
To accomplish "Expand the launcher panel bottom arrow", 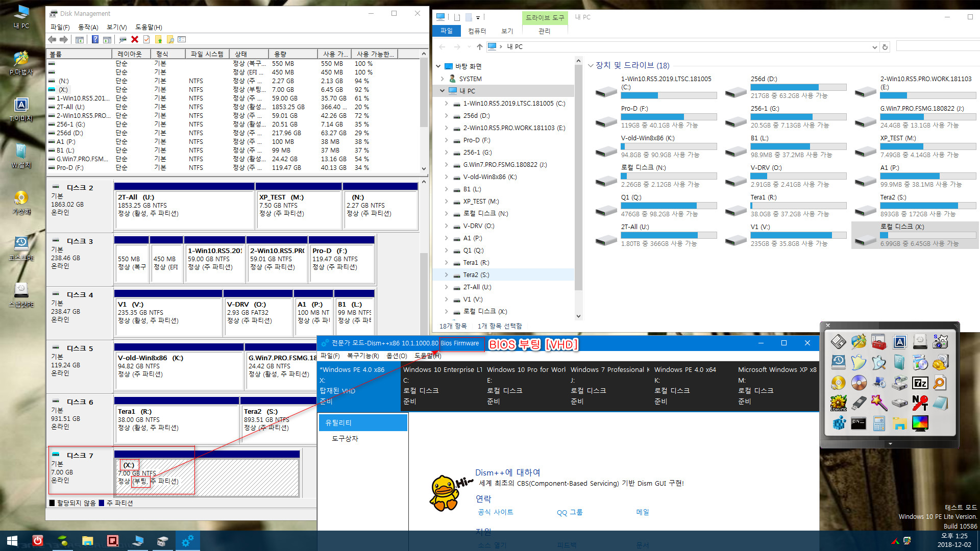I will 890,444.
